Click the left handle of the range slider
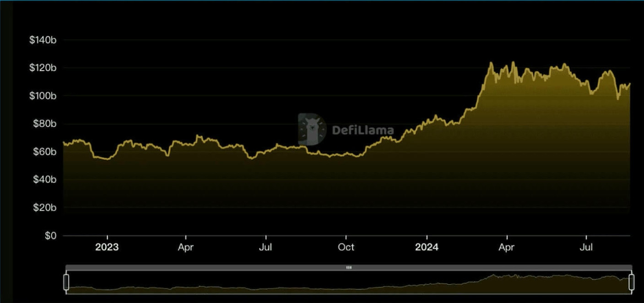 [x=66, y=282]
